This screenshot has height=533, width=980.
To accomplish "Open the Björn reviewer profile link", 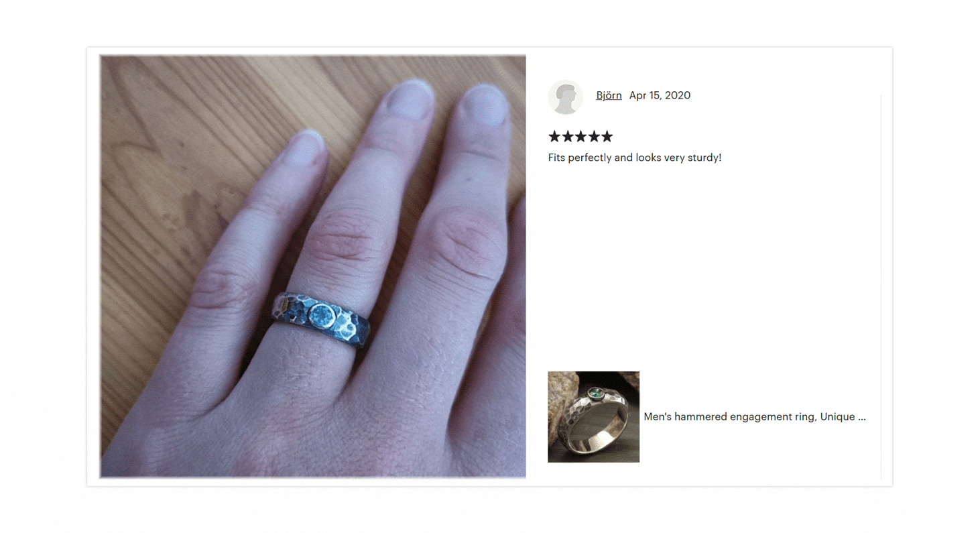I will (x=609, y=95).
